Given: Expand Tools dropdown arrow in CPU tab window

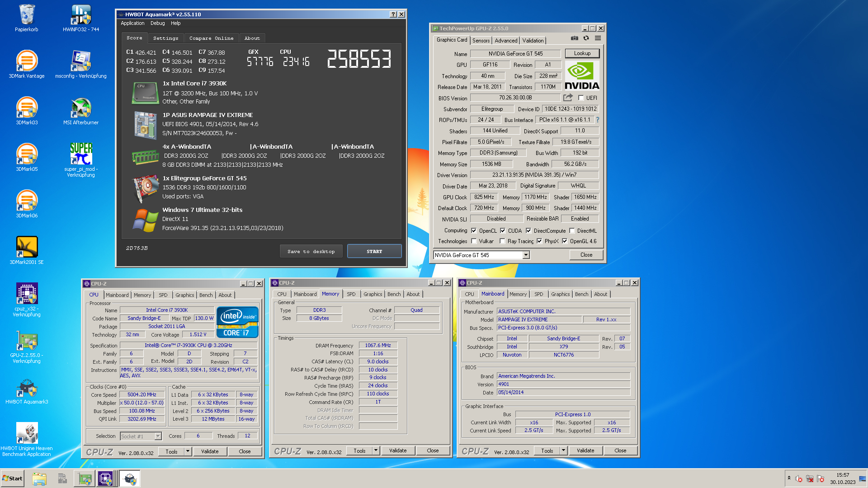Looking at the screenshot, I should [188, 451].
